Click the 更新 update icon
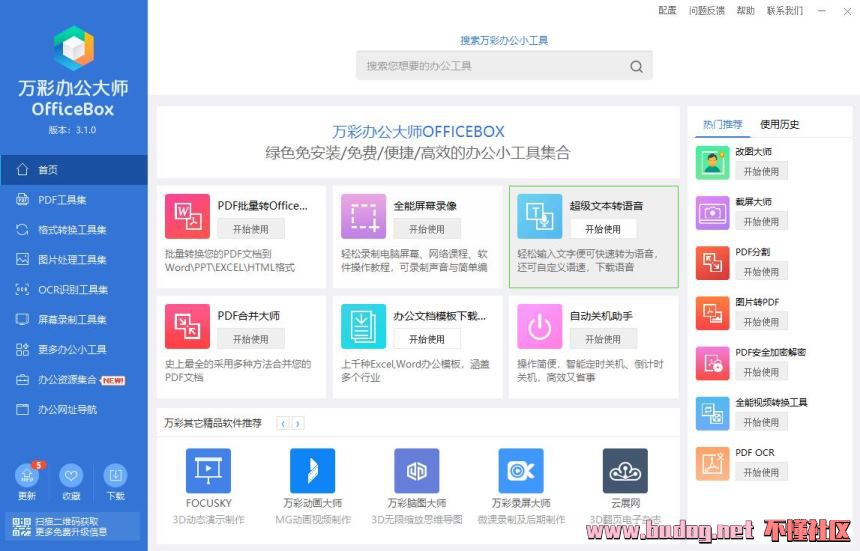860x551 pixels. click(x=27, y=476)
